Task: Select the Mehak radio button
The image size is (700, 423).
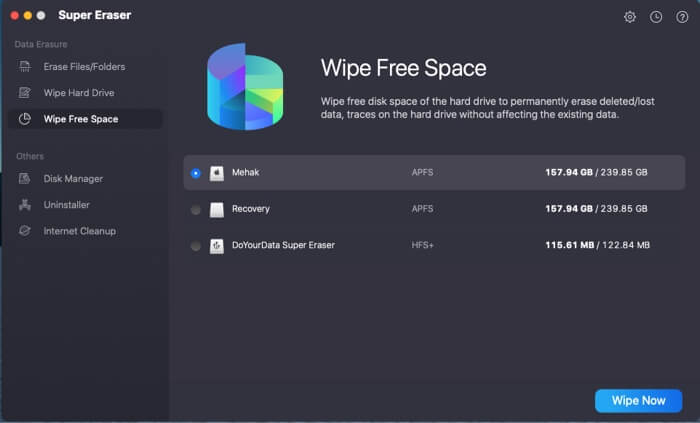Action: [x=196, y=173]
